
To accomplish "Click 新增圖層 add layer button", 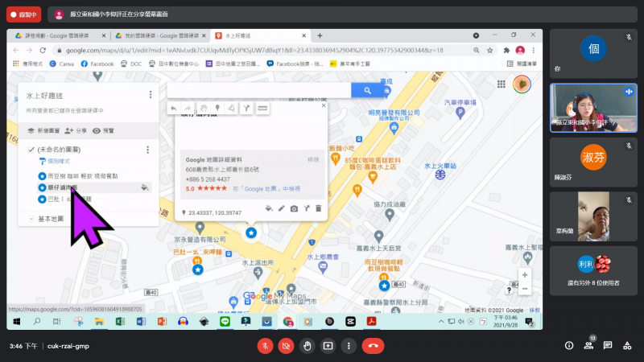I will click(x=43, y=130).
